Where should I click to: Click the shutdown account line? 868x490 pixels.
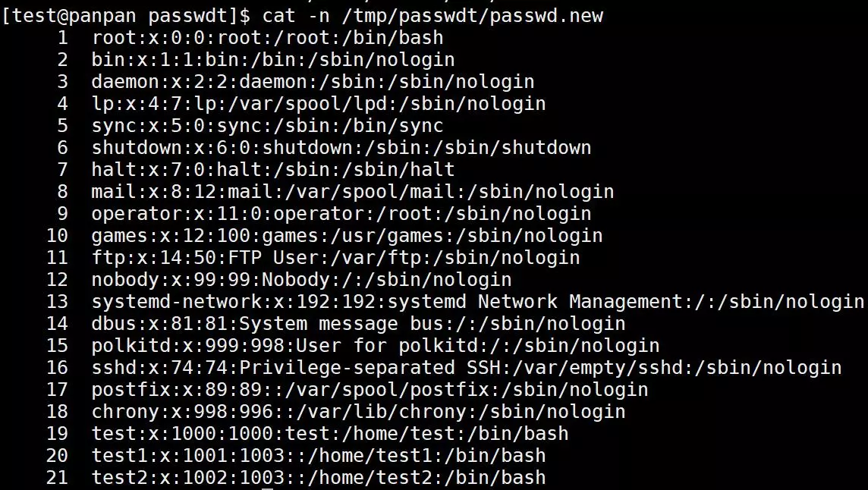341,148
